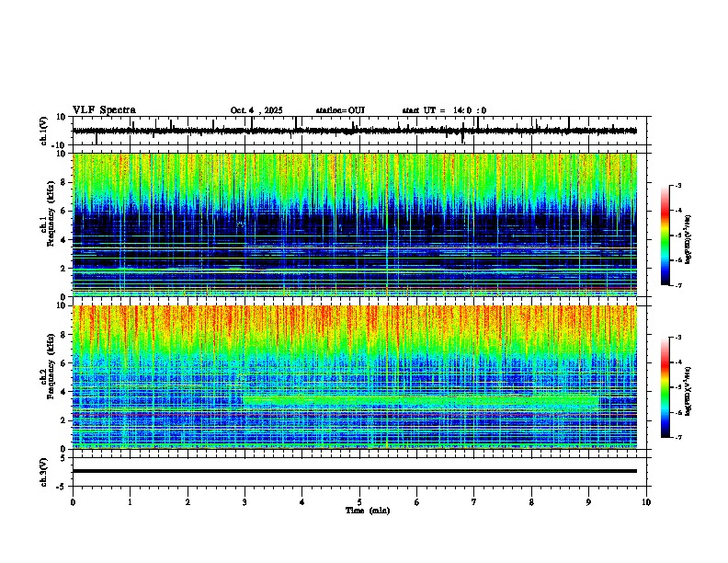The width and height of the screenshot is (728, 563).
Task: Click the ch.1 voltage waveform trace
Action: click(355, 131)
